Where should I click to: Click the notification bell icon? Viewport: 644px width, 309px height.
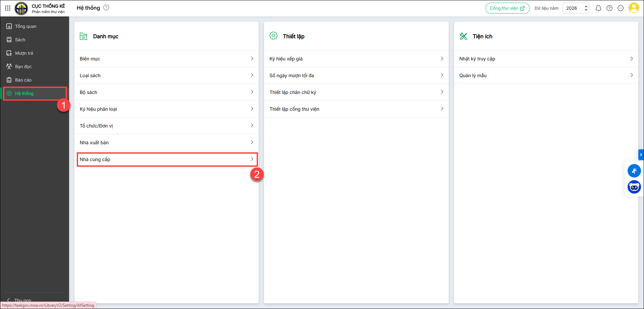pyautogui.click(x=598, y=8)
